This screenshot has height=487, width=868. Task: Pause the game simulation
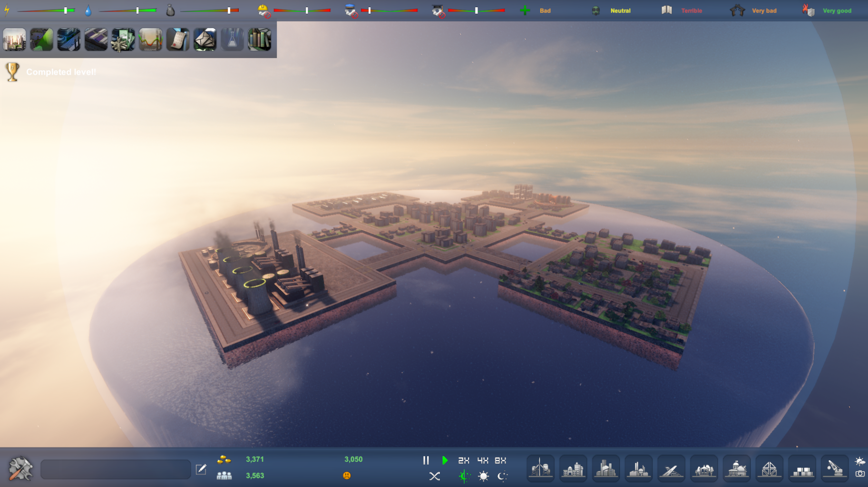(x=426, y=460)
